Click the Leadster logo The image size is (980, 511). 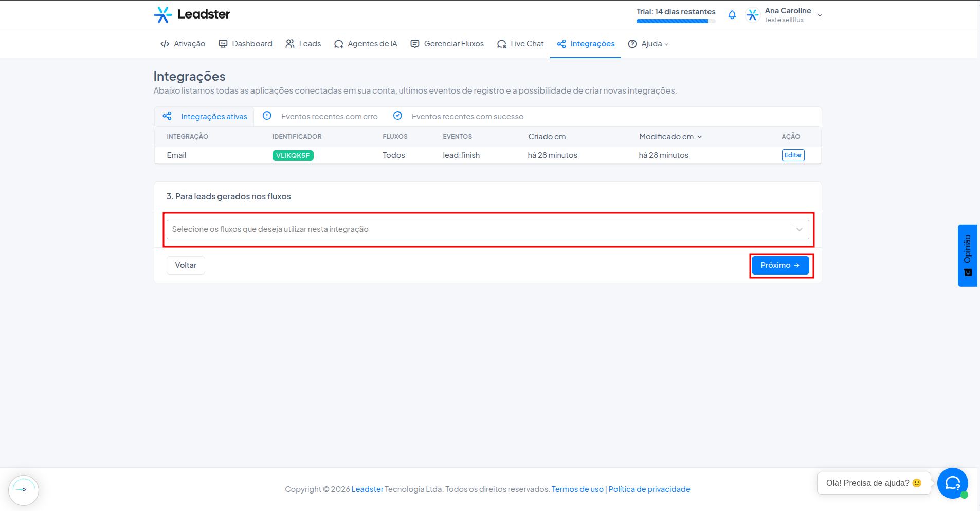point(192,14)
